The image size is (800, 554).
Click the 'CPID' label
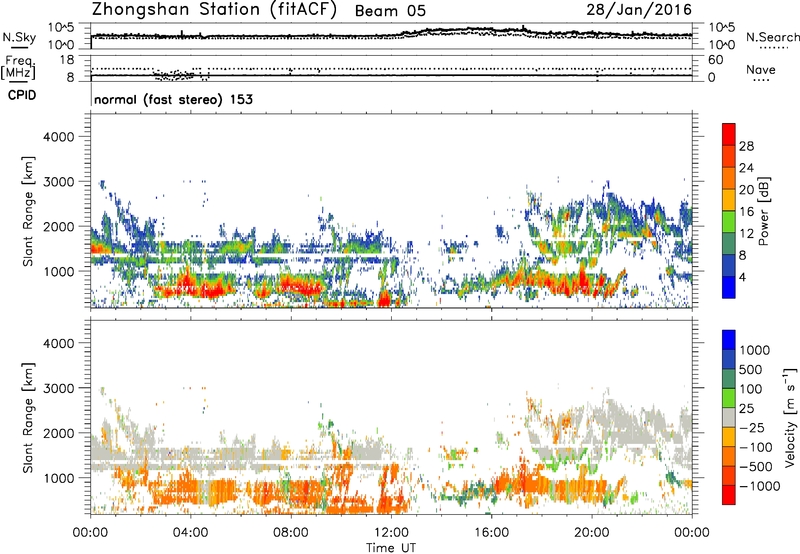tap(22, 95)
